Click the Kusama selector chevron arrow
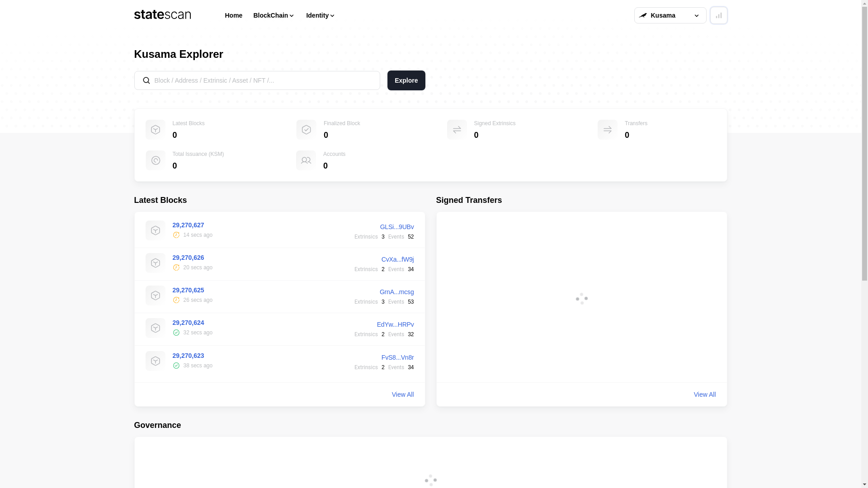 coord(697,16)
